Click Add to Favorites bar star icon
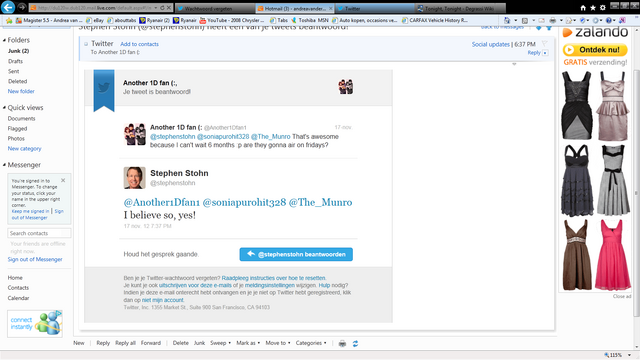Screen dimensions: 640x360 pyautogui.click(x=9, y=20)
